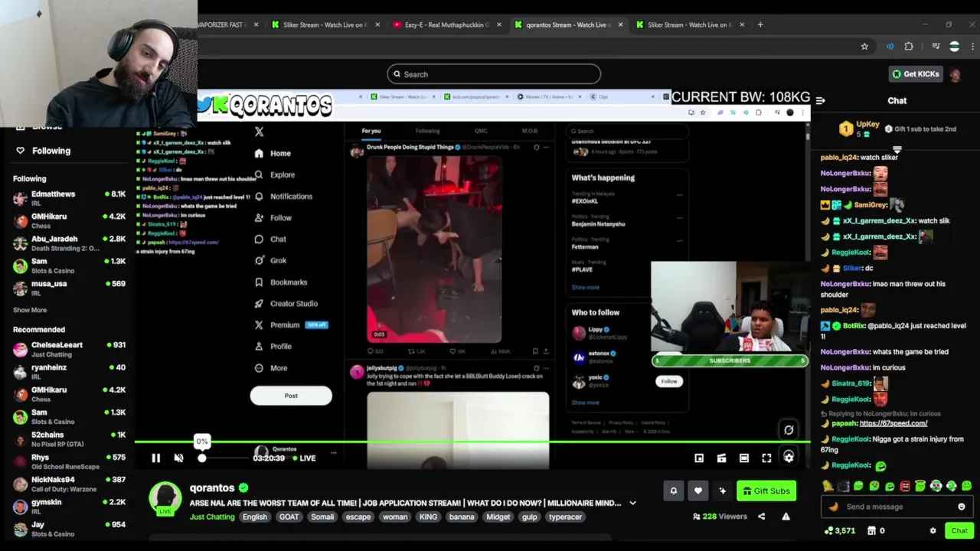Bookmark this page with star icon
The height and width of the screenshot is (551, 980).
tap(864, 47)
